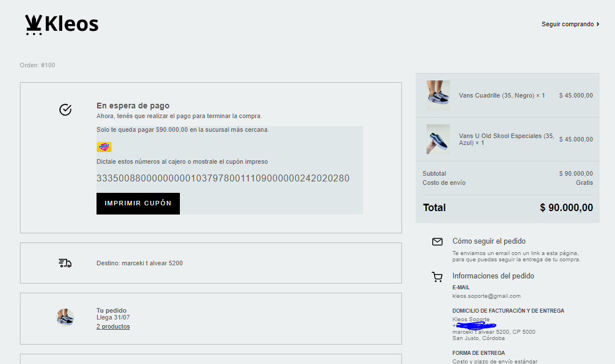The image size is (615, 364).
Task: Click the Ahora, tenés que realizar el pago text
Action: pyautogui.click(x=179, y=116)
